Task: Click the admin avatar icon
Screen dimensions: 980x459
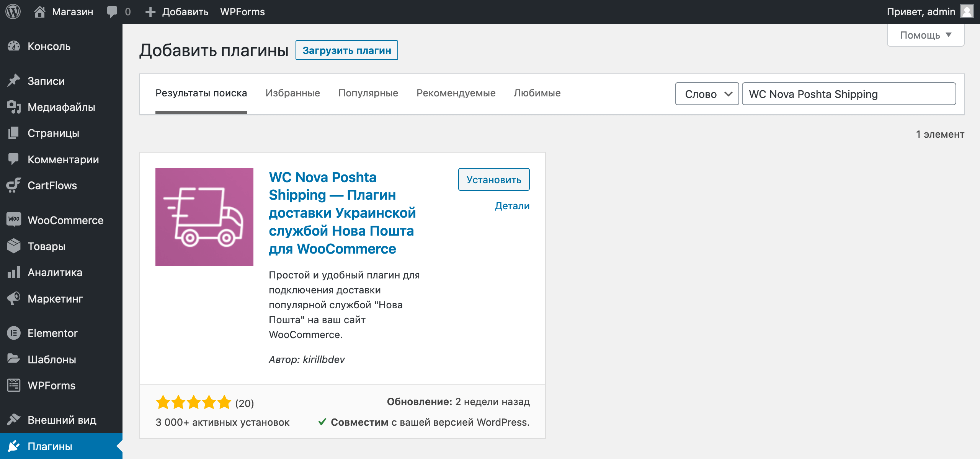Action: [x=967, y=11]
